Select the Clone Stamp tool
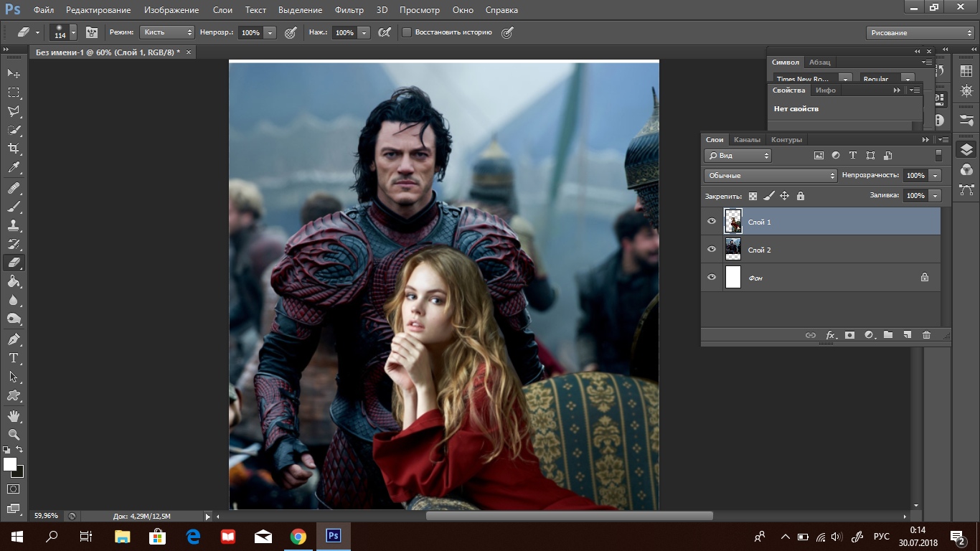 (14, 225)
